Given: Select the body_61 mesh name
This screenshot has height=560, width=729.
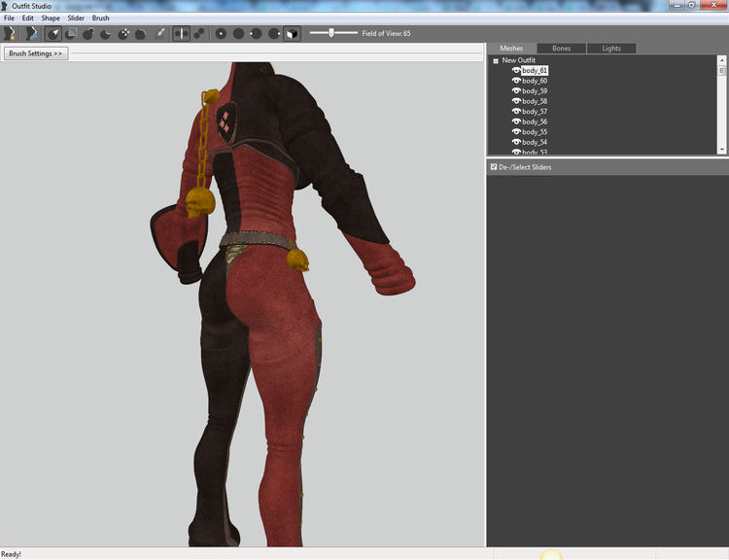Looking at the screenshot, I should click(x=535, y=71).
